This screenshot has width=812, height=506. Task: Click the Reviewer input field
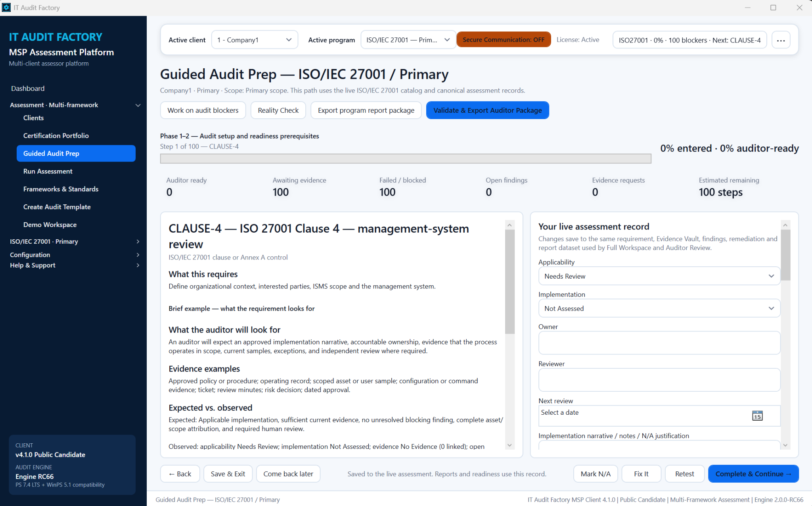[x=659, y=380]
